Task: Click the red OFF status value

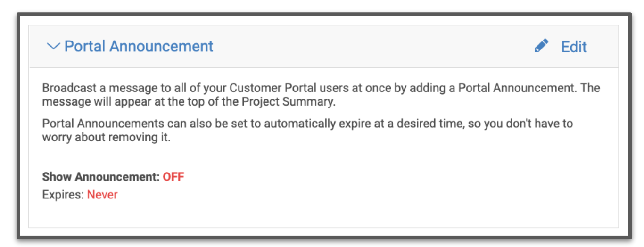Action: tap(173, 177)
